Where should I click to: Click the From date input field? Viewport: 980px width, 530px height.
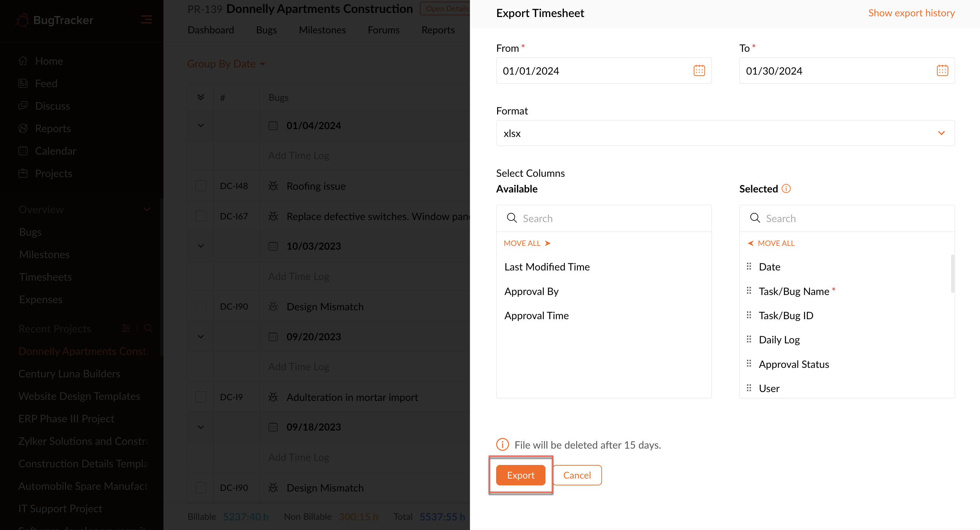pyautogui.click(x=604, y=71)
